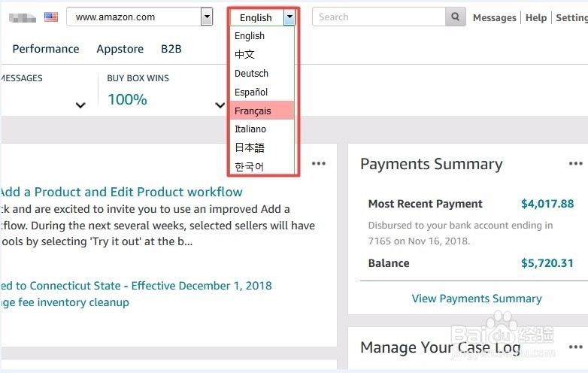This screenshot has height=373, width=588.
Task: Click the Most Recent Payment label
Action: (x=426, y=204)
